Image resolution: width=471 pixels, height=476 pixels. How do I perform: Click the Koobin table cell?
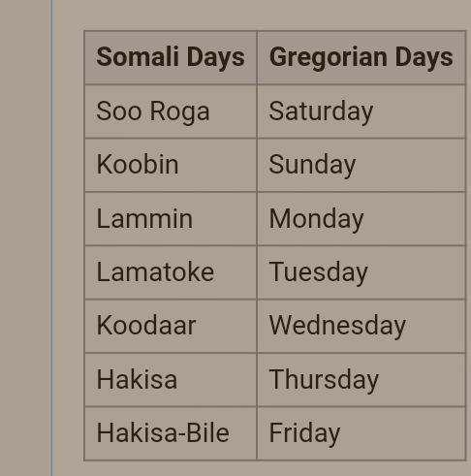click(x=171, y=165)
